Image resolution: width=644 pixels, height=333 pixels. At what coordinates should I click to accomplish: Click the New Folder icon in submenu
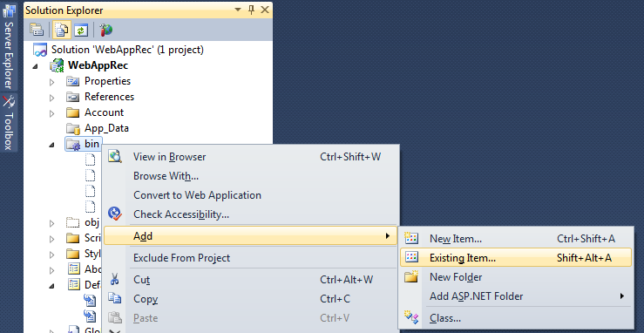[411, 276]
